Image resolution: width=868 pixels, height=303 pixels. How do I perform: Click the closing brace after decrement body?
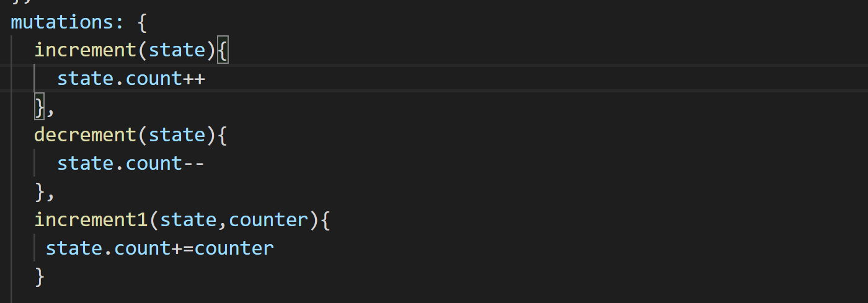40,192
